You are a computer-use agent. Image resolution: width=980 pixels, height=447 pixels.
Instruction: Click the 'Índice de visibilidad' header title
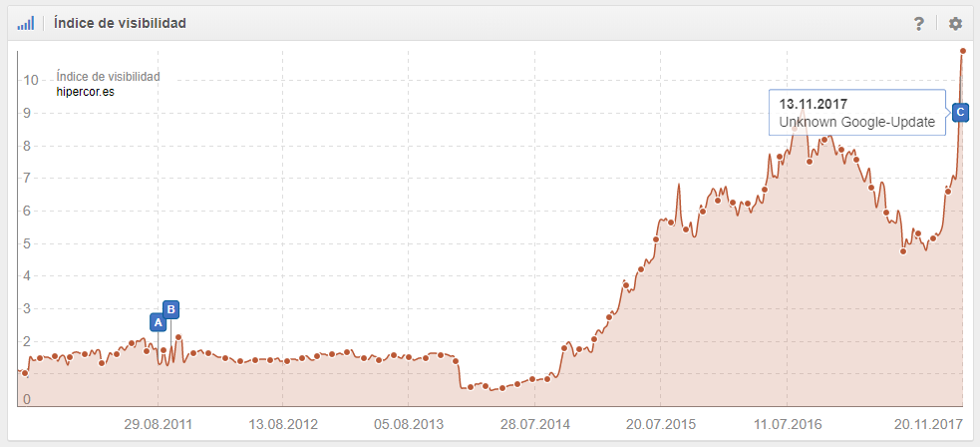120,23
